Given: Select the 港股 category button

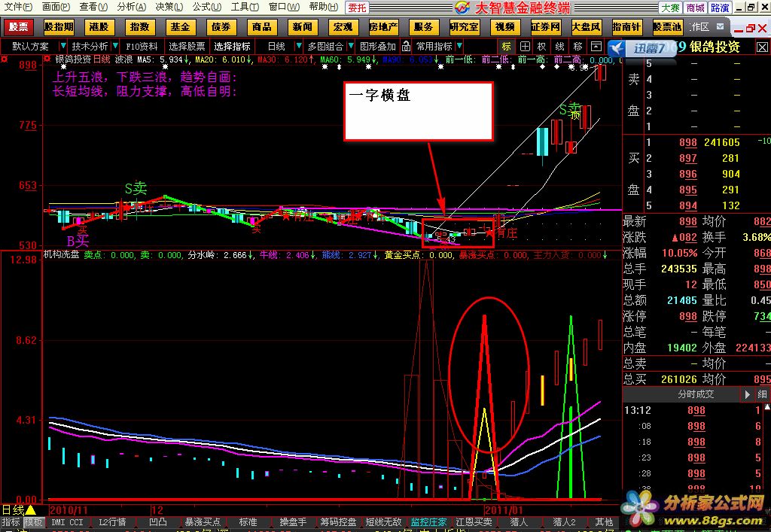Looking at the screenshot, I should point(99,26).
